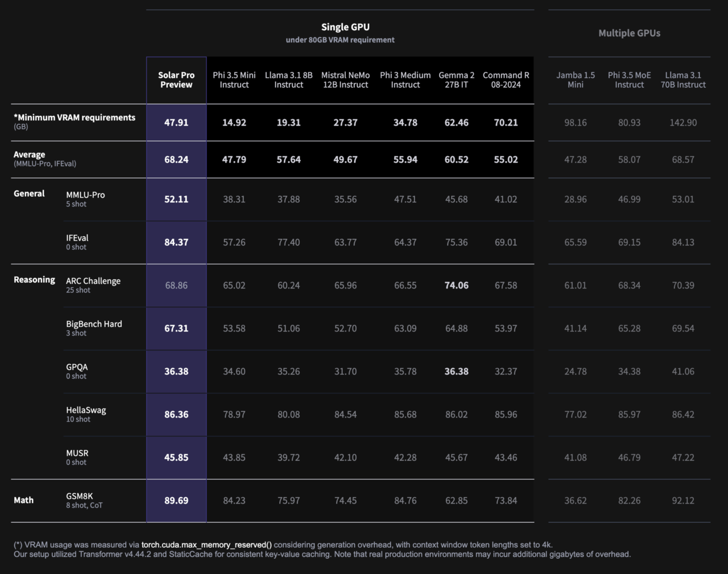728x574 pixels.
Task: Click the Single GPU section title
Action: tap(345, 27)
